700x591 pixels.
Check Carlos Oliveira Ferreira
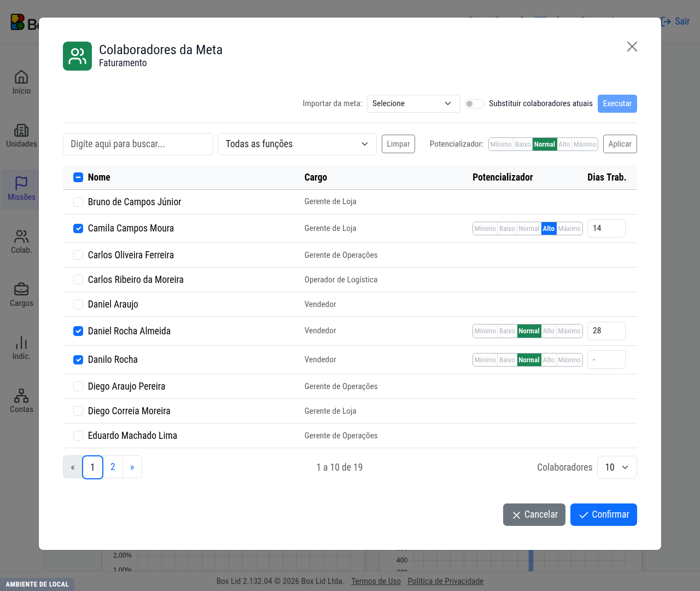tap(78, 255)
